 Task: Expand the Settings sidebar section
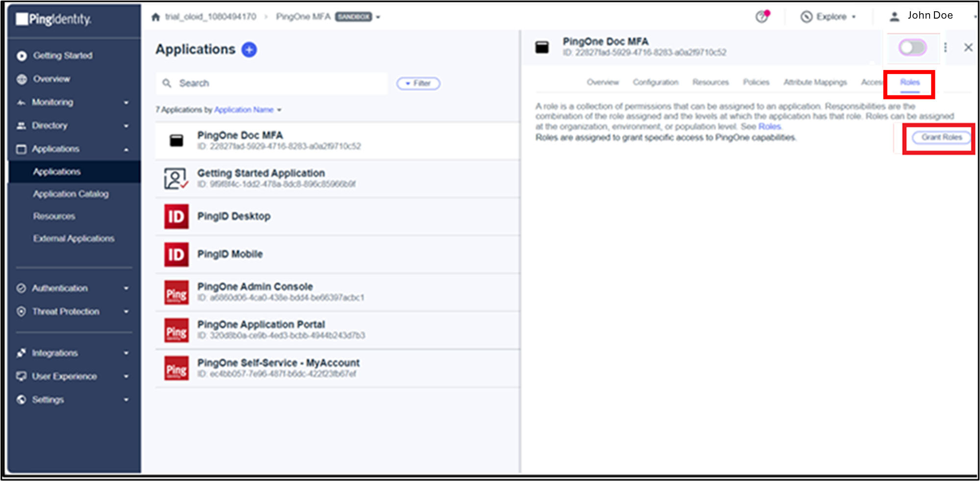126,400
